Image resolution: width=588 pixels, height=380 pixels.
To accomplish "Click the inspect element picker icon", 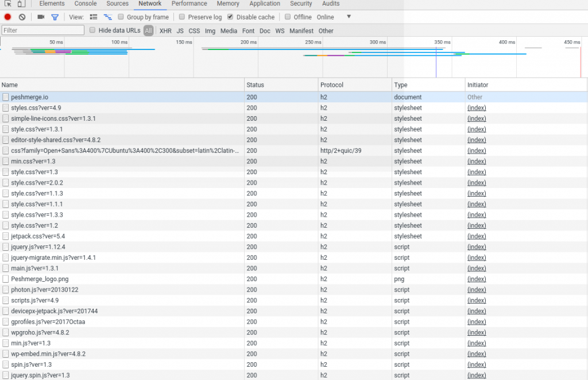I will tap(7, 3).
